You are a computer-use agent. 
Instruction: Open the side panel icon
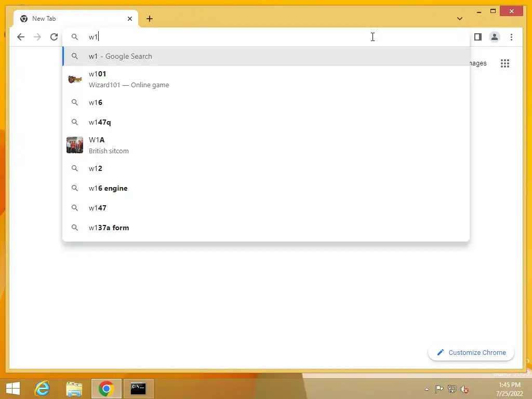(478, 37)
